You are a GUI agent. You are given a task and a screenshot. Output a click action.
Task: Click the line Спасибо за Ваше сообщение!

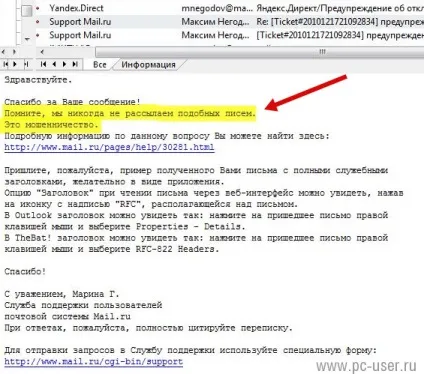[73, 102]
